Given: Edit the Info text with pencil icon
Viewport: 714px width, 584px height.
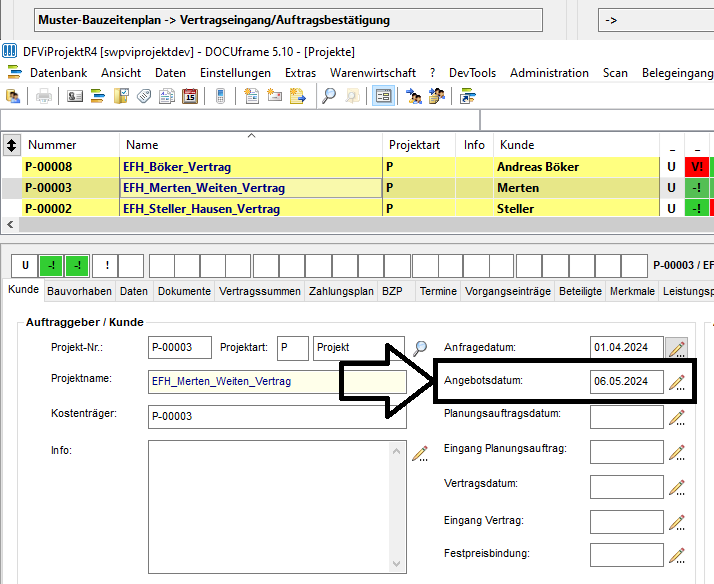Looking at the screenshot, I should [420, 454].
